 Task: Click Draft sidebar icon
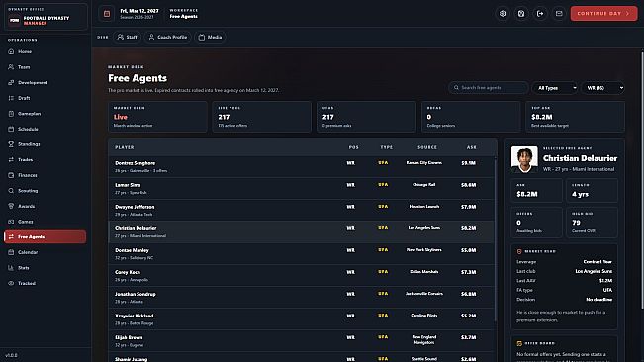point(11,98)
